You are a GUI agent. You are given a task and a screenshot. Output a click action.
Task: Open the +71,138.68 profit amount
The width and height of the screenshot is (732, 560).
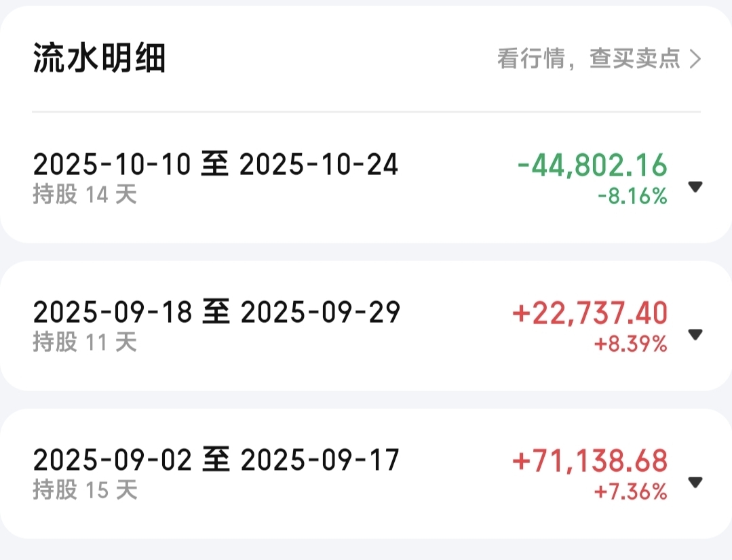(x=590, y=460)
